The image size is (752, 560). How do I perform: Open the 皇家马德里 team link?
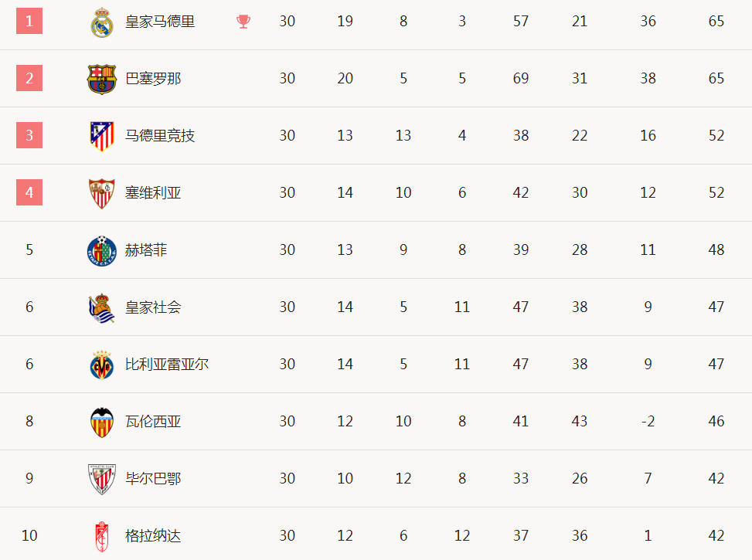[160, 22]
